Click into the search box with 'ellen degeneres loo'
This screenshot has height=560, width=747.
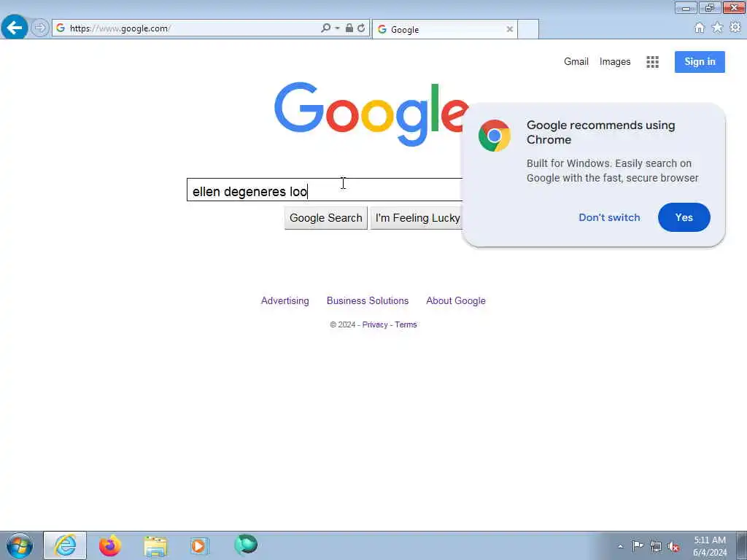click(325, 190)
